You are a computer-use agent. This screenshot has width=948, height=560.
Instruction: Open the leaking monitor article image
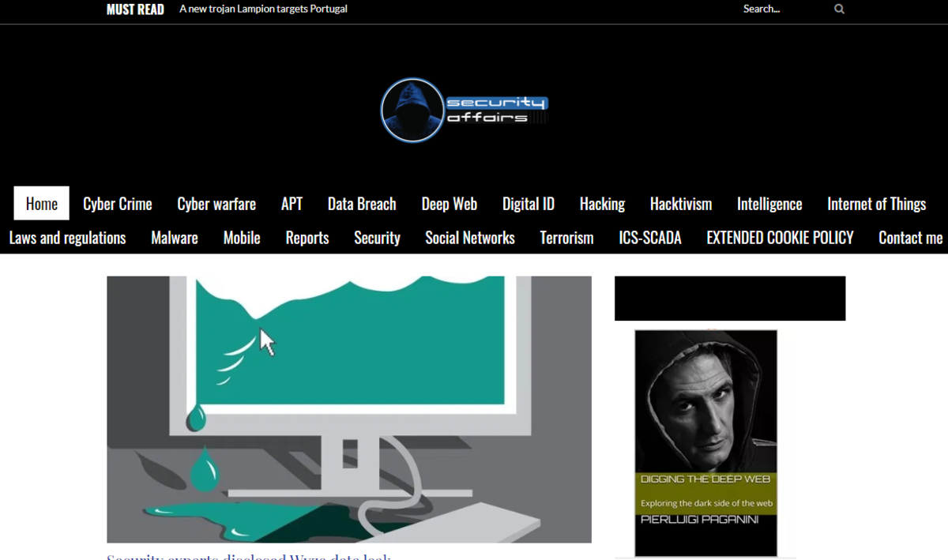[x=349, y=409]
